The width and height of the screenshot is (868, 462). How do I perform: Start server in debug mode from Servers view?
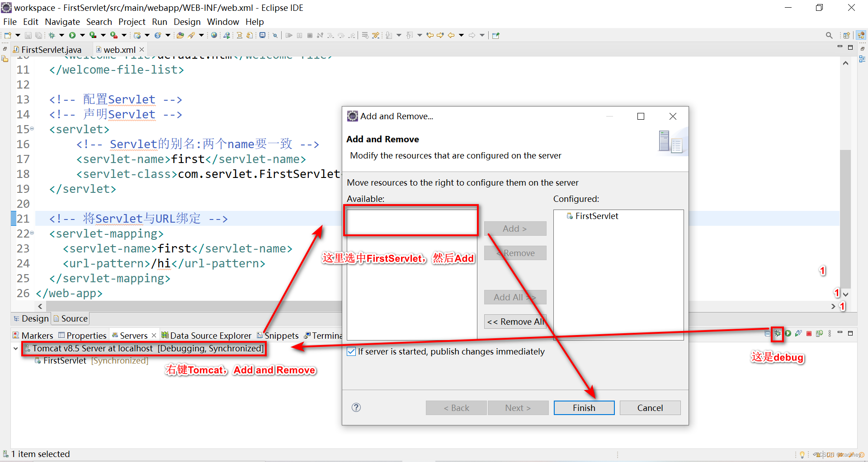tap(778, 333)
